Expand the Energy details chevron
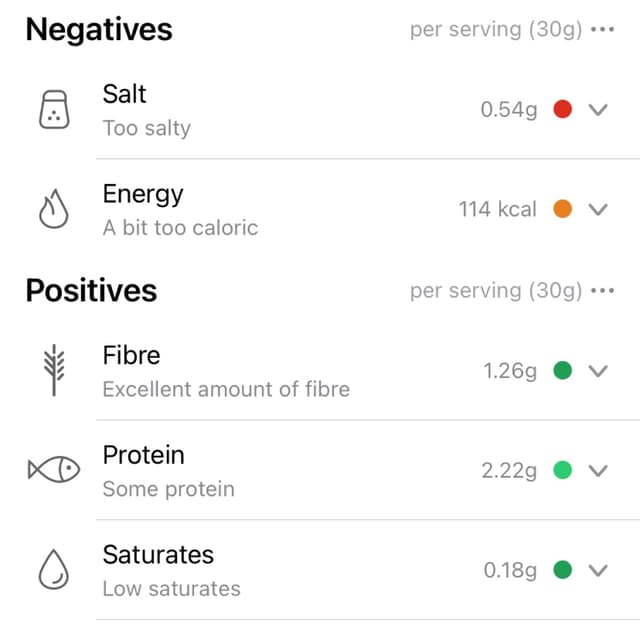 point(598,209)
